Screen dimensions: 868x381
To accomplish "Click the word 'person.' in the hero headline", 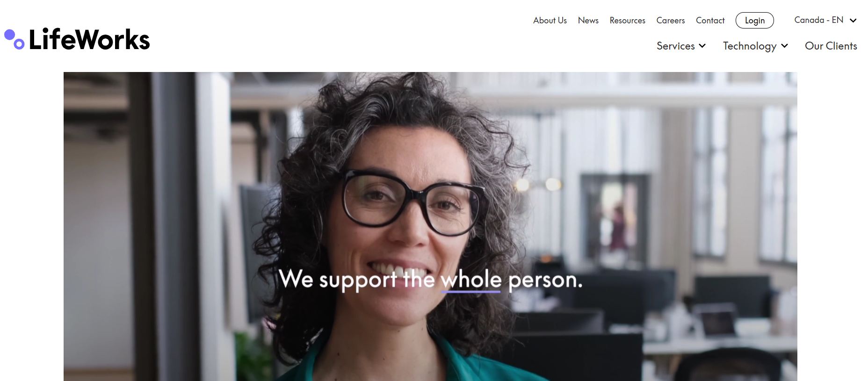I will pos(545,280).
